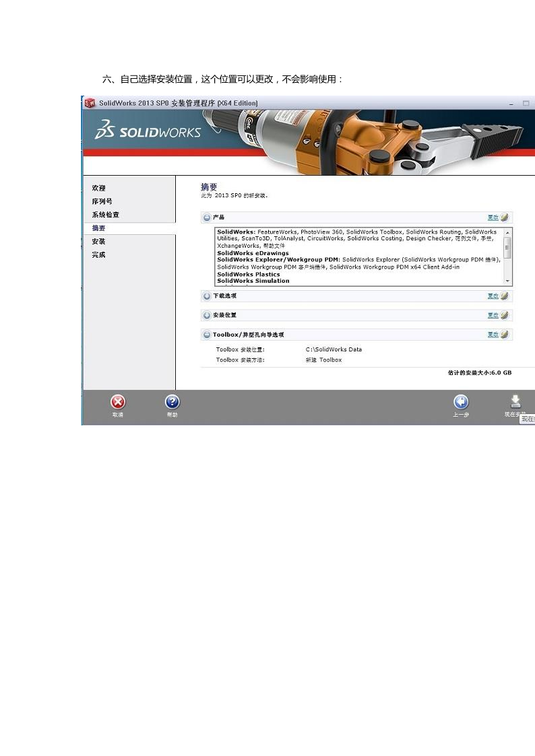The width and height of the screenshot is (535, 756).
Task: Click the pencil icon in the 产品 row
Action: coord(505,217)
